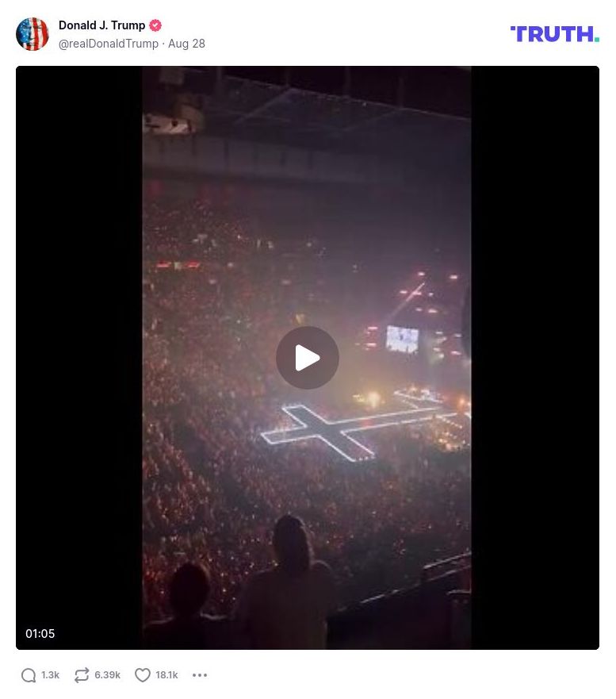Screen dimensions: 616x699
Task: Visit the @realDonaldTrump handle link
Action: pyautogui.click(x=109, y=44)
